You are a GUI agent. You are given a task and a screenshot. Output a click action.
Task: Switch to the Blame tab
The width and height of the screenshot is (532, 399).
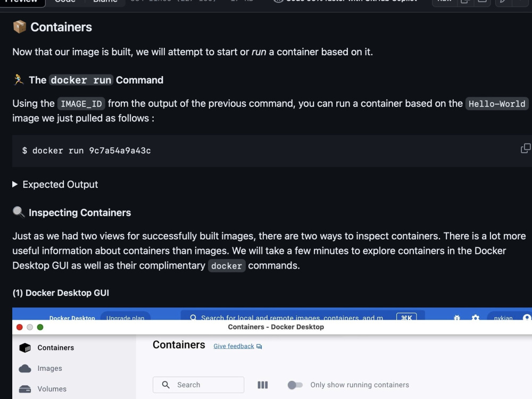[105, 2]
